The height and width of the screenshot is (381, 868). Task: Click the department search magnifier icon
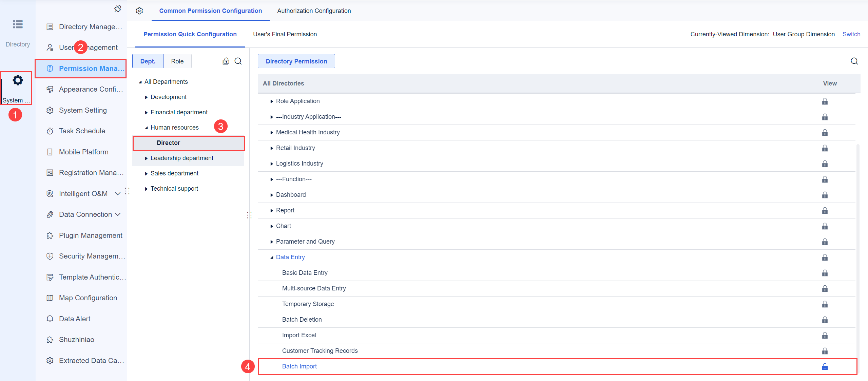click(238, 61)
